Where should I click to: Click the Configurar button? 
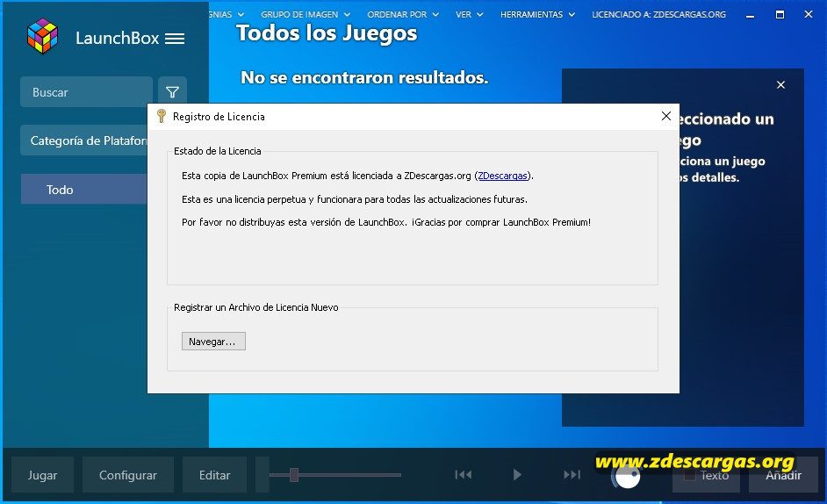(128, 475)
